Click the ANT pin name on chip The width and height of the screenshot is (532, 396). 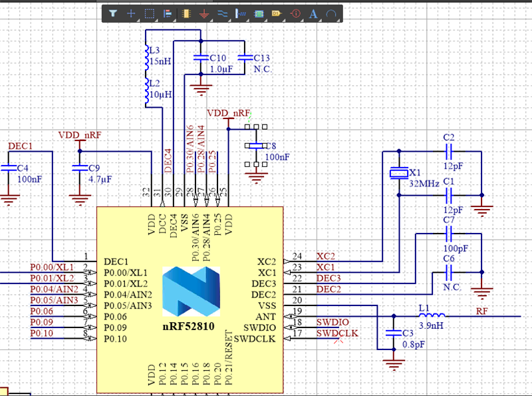coord(266,317)
